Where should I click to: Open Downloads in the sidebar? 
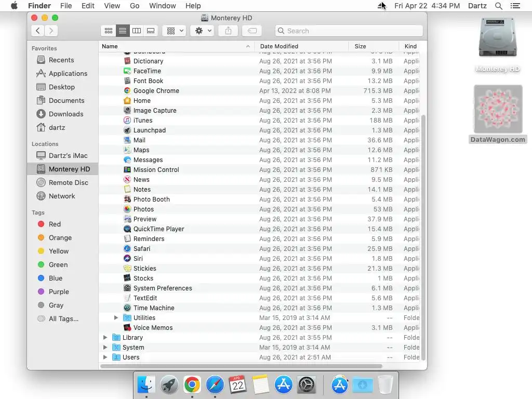(62, 114)
